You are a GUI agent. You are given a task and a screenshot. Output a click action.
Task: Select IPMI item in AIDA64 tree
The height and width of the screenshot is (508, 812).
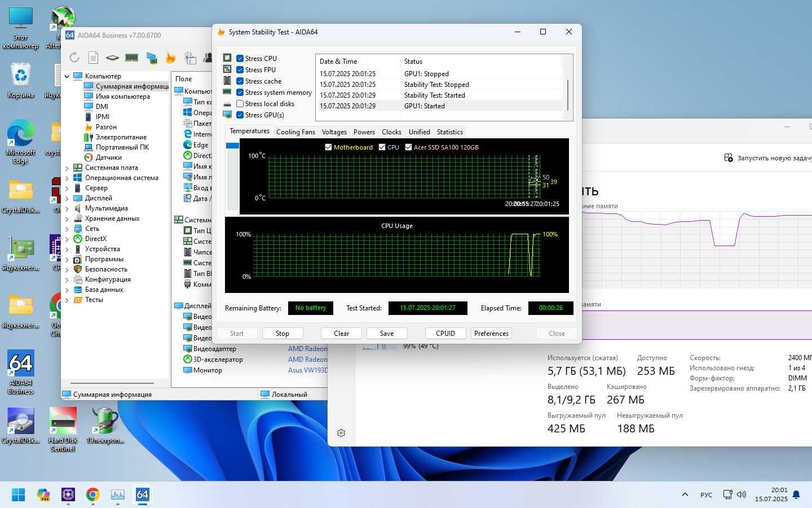[x=102, y=117]
